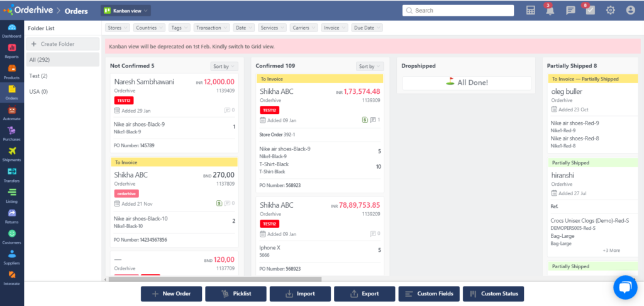Open the chat messages icon in header
Image resolution: width=644 pixels, height=306 pixels.
570,11
